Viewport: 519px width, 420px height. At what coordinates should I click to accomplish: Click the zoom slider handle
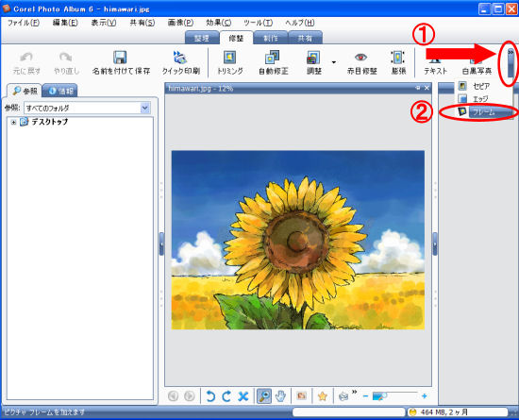pos(384,395)
